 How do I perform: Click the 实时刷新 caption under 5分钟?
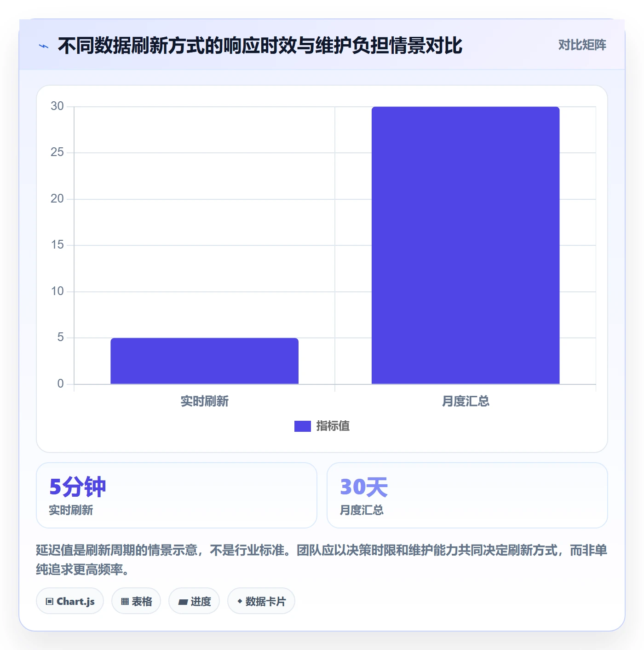pyautogui.click(x=71, y=510)
